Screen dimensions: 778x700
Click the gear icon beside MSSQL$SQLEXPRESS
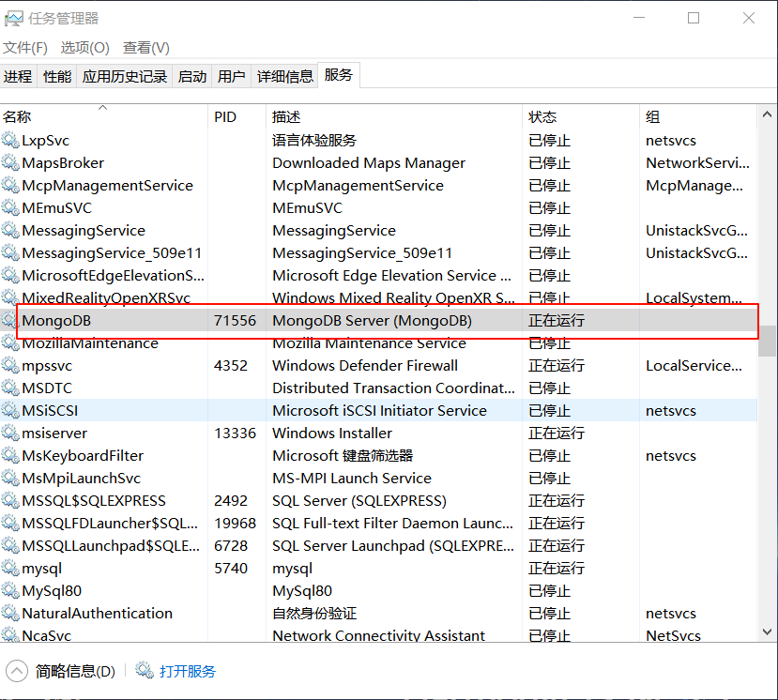coord(10,500)
